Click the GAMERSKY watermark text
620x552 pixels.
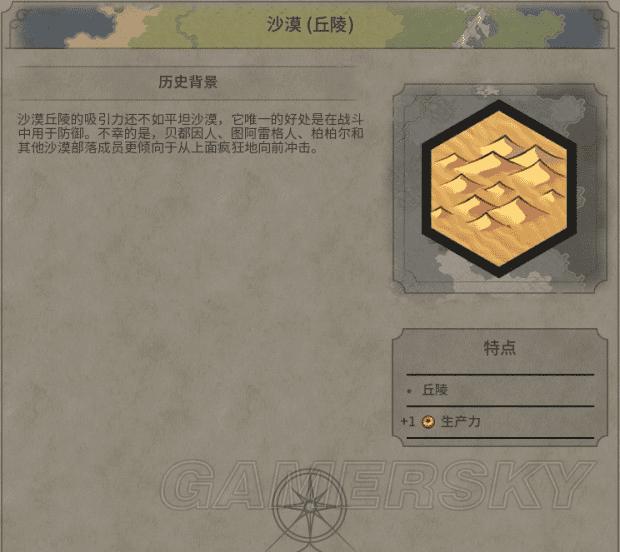point(377,486)
